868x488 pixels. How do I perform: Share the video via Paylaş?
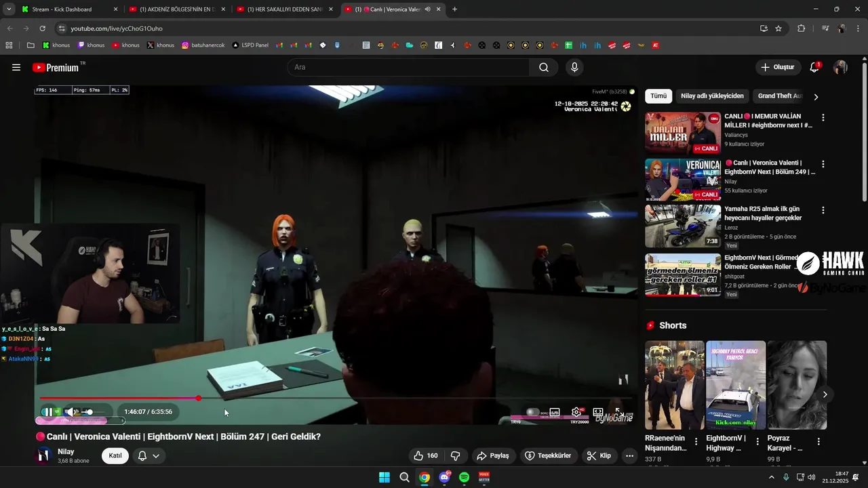pos(493,455)
